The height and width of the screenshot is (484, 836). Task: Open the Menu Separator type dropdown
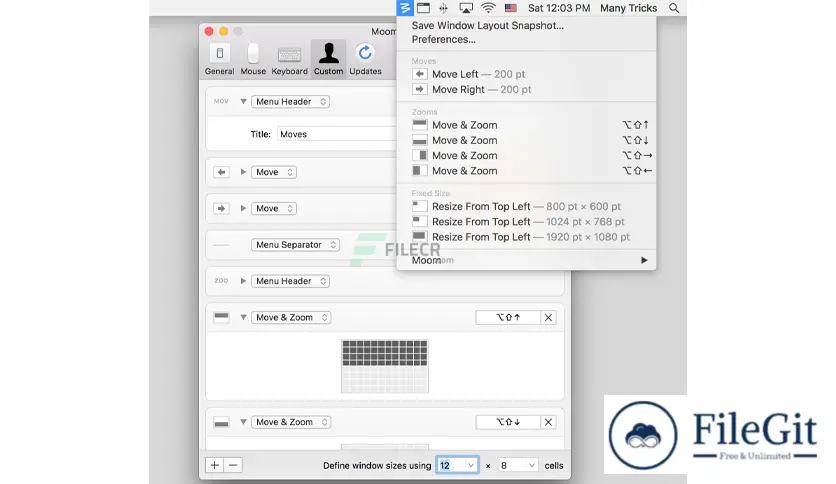(x=295, y=245)
